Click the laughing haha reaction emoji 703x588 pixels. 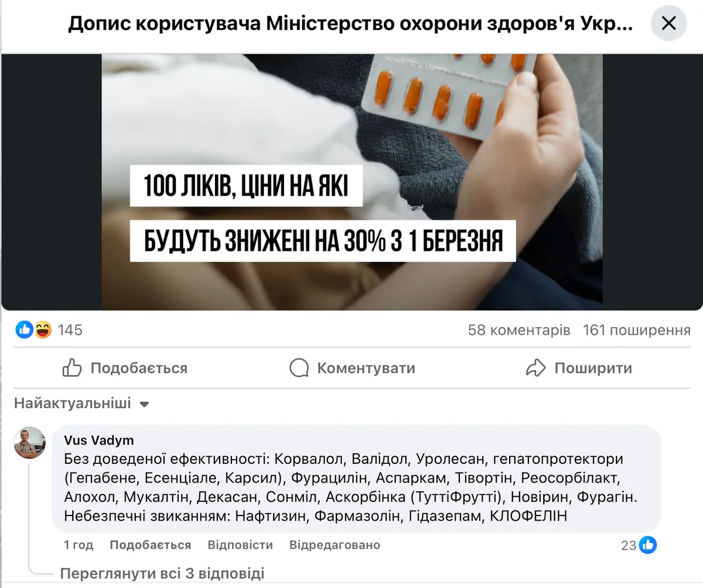[x=43, y=330]
